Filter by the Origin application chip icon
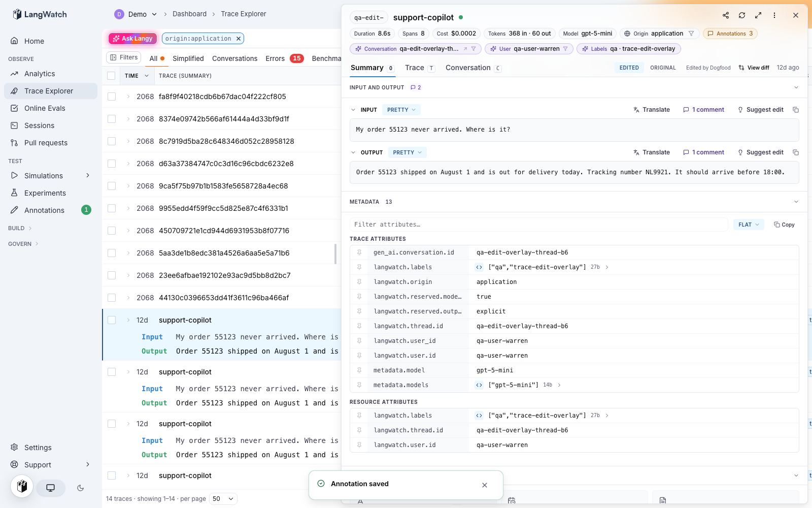The height and width of the screenshot is (508, 812). pos(691,34)
